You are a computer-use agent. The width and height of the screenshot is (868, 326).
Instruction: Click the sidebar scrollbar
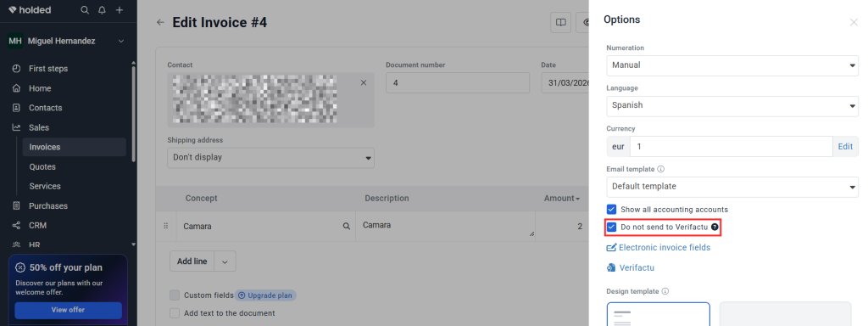pos(133,114)
